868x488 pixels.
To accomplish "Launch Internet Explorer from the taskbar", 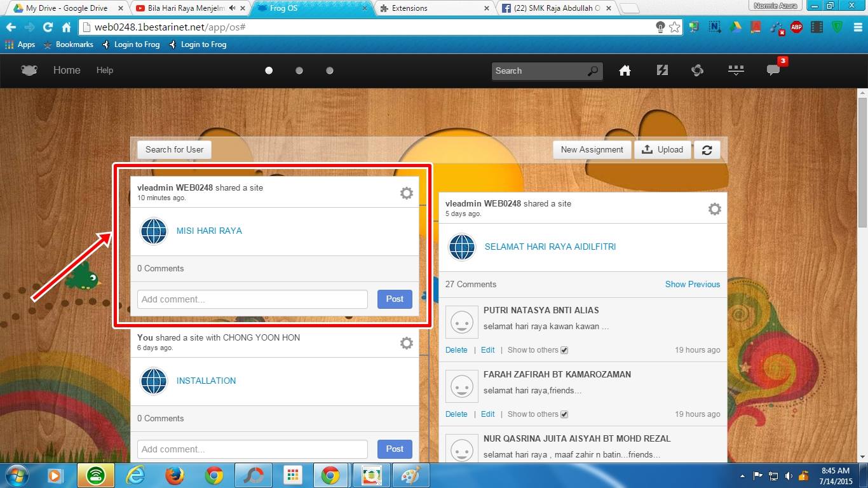I will tap(135, 475).
